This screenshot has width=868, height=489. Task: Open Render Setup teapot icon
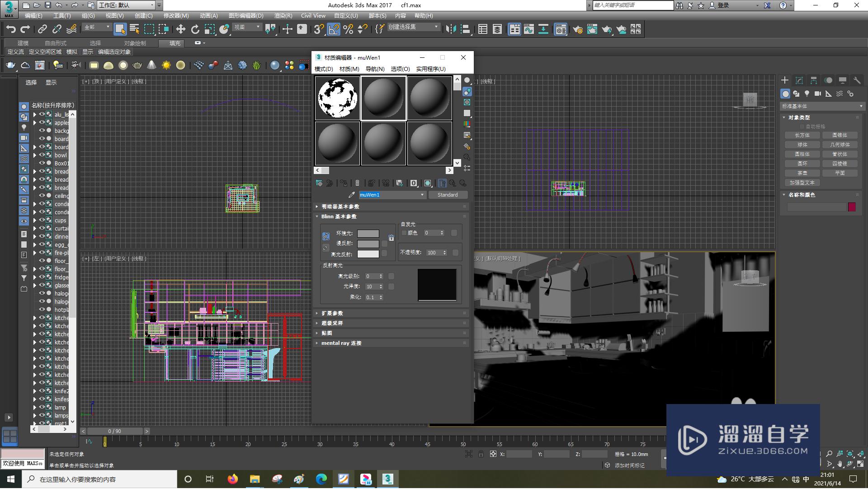pos(577,29)
